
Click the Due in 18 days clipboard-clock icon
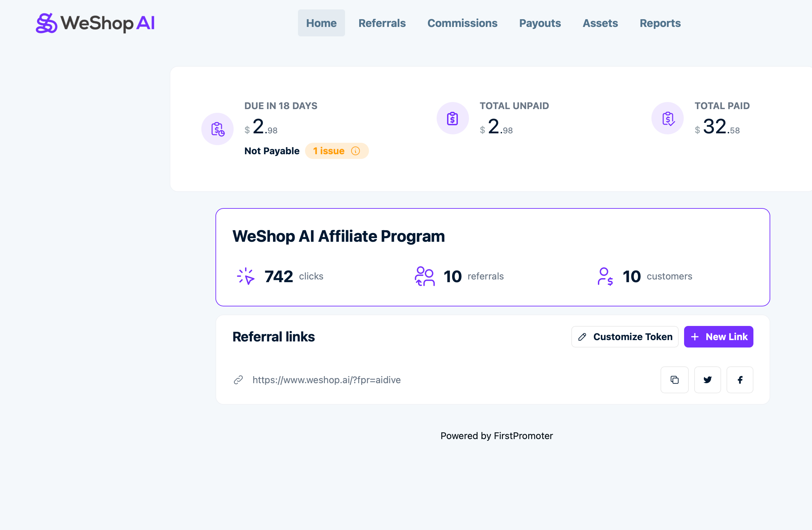(x=217, y=129)
